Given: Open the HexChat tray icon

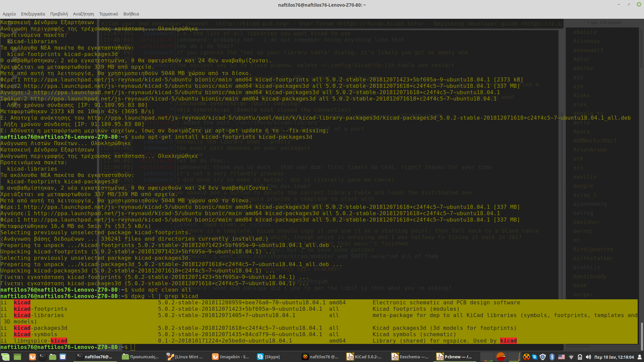Looking at the screenshot, I should pos(527,357).
